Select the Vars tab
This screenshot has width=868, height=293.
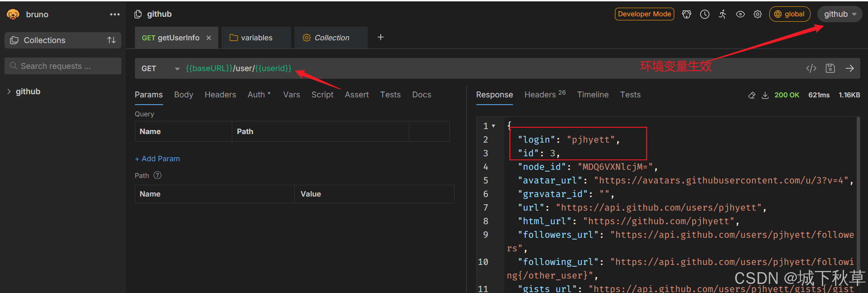[292, 95]
